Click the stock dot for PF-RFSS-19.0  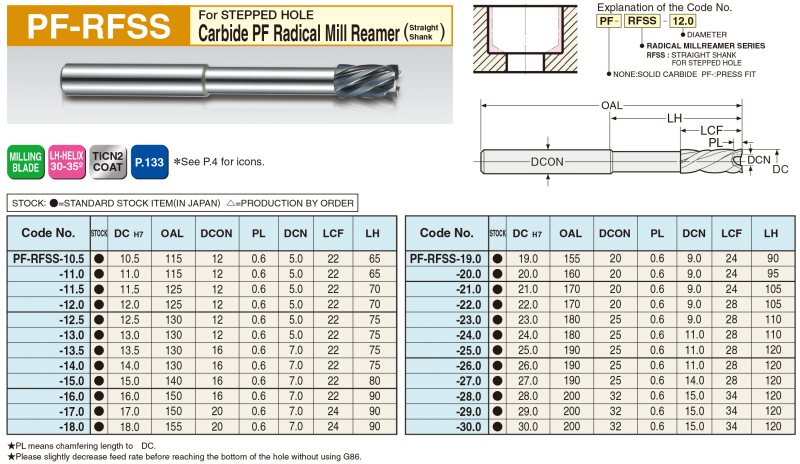pyautogui.click(x=497, y=258)
